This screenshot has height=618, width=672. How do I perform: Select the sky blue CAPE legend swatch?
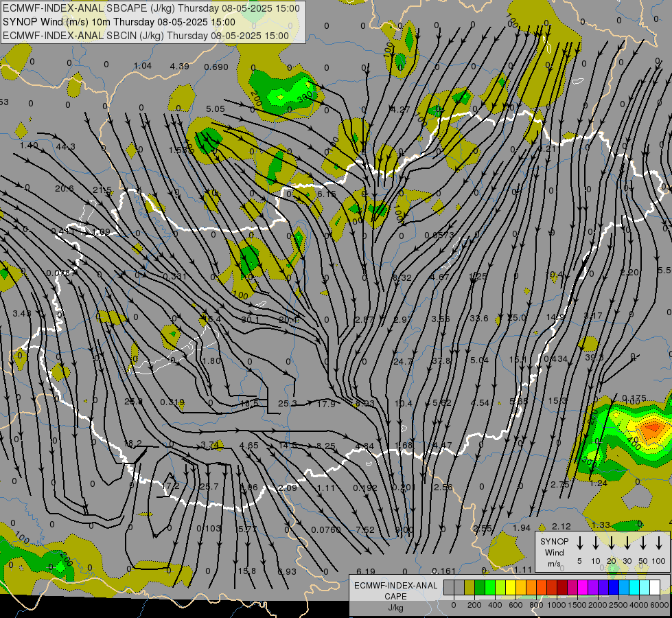click(625, 587)
